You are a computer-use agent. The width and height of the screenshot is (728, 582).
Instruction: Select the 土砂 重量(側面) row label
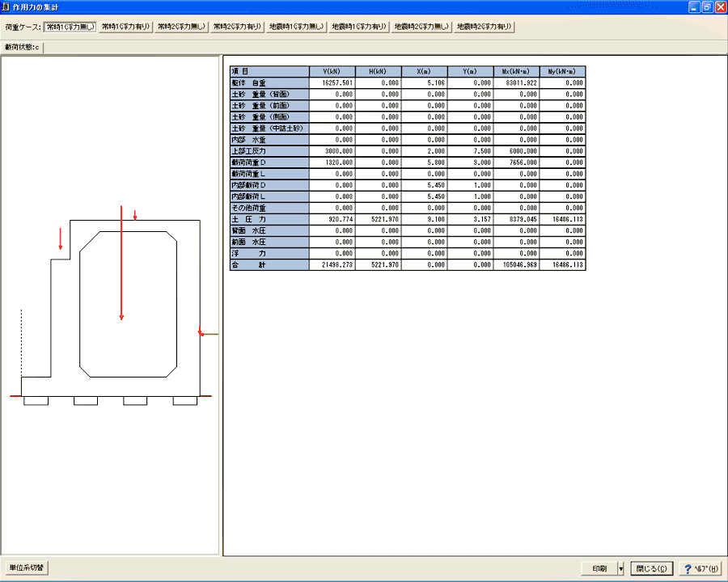[269, 117]
